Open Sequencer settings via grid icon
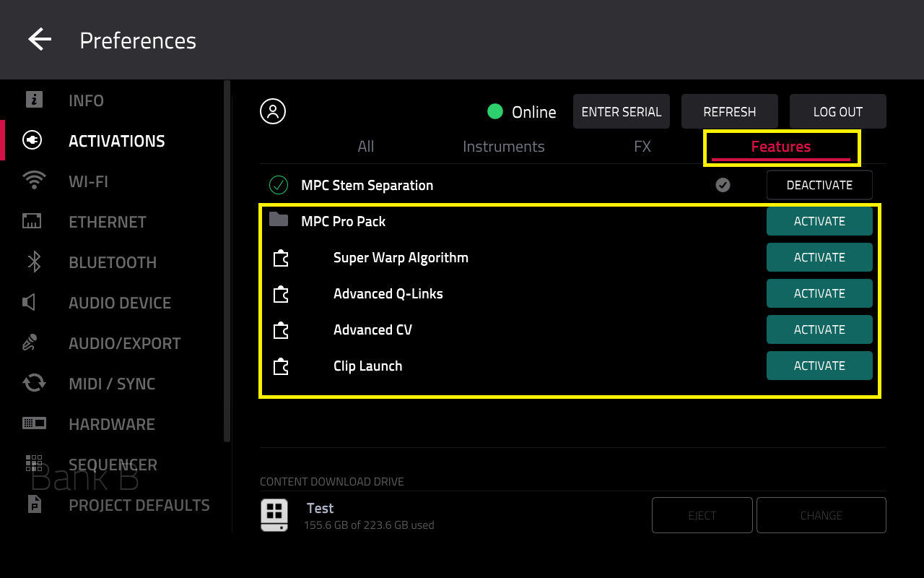The width and height of the screenshot is (924, 578). (x=34, y=464)
